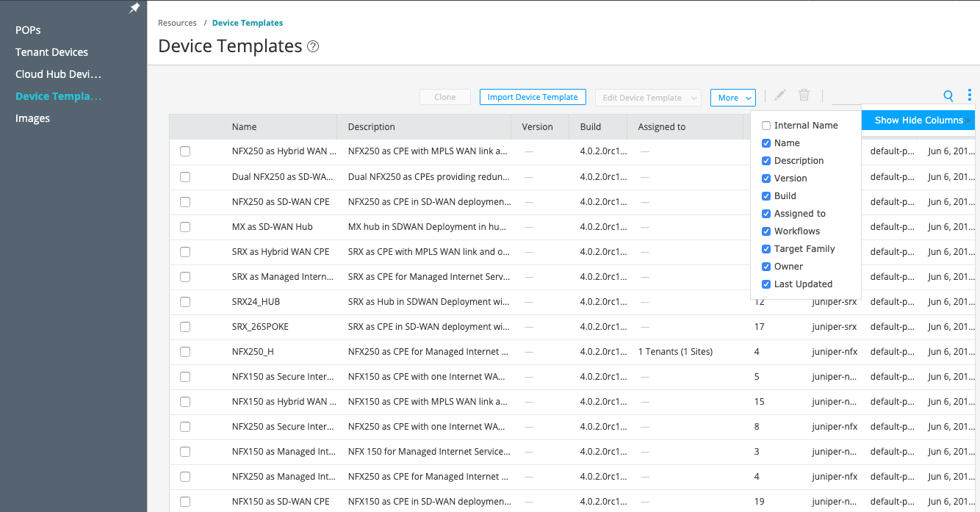980x512 pixels.
Task: Click the trash delete icon in toolbar
Action: (x=804, y=95)
